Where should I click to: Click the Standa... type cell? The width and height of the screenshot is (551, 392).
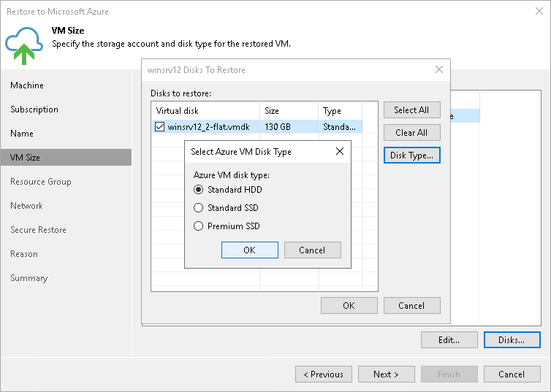pos(339,127)
